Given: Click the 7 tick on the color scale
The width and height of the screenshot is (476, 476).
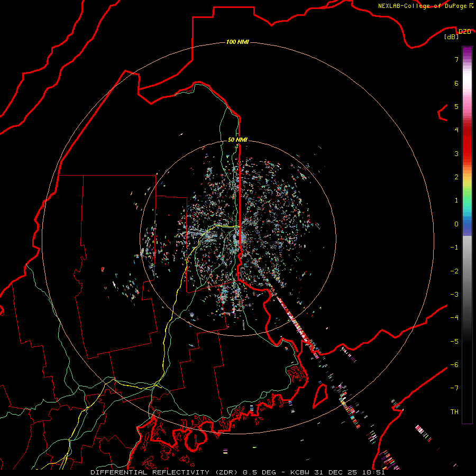Looking at the screenshot, I should point(456,59).
